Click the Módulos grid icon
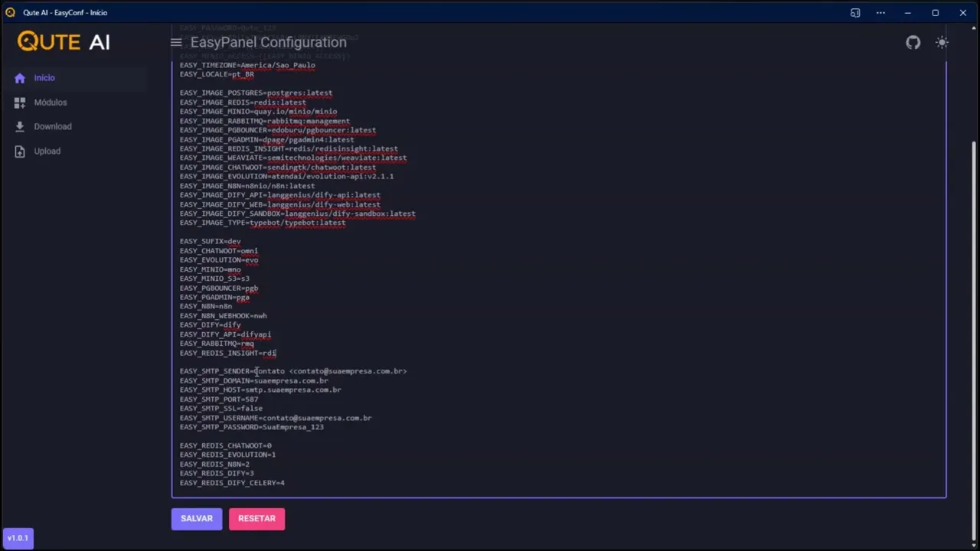The width and height of the screenshot is (980, 551). point(20,103)
